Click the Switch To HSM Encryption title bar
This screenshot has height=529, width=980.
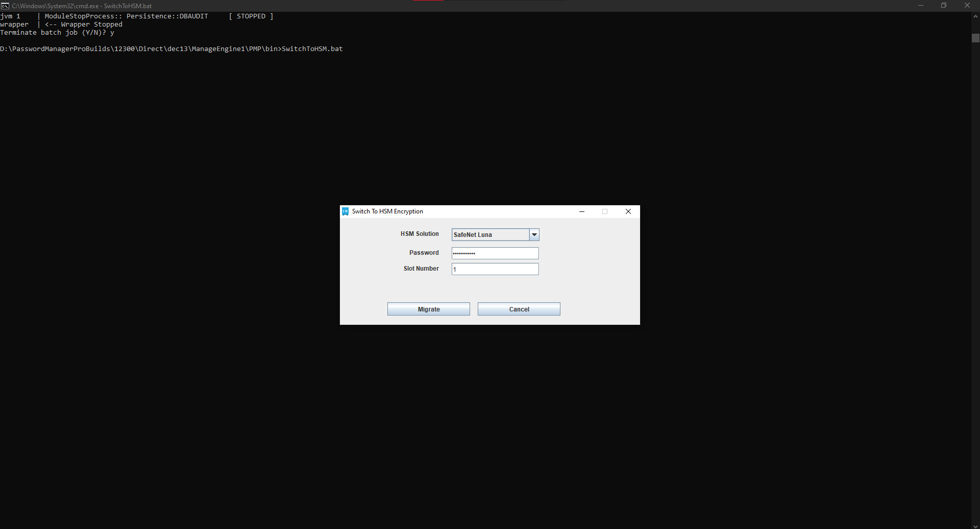[x=485, y=211]
